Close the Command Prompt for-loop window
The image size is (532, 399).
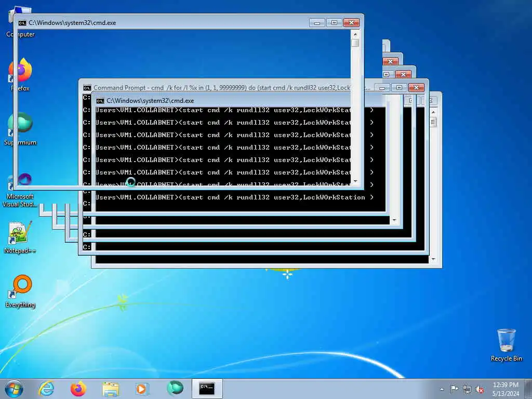416,87
